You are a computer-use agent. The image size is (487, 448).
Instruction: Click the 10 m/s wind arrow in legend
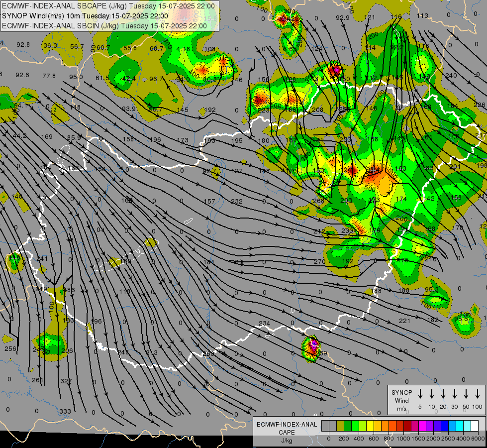432,393
